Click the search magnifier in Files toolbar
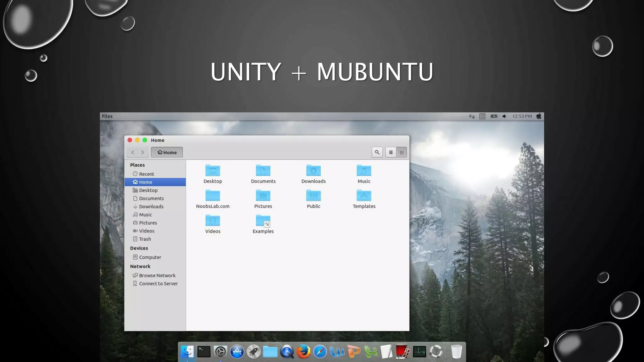The image size is (644, 362). pyautogui.click(x=377, y=152)
